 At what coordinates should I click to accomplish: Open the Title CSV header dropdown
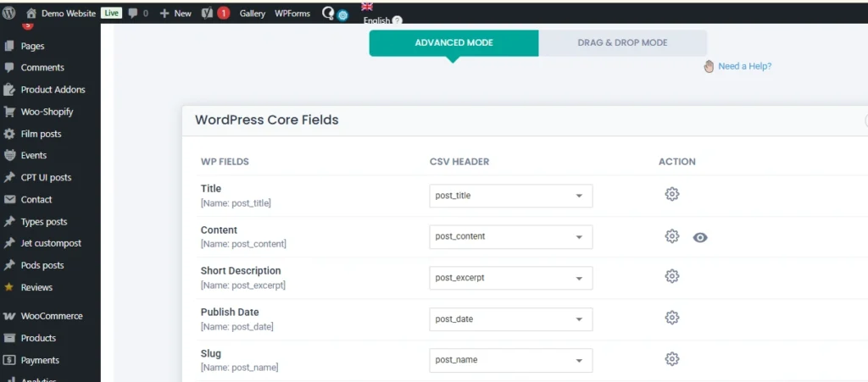[511, 196]
